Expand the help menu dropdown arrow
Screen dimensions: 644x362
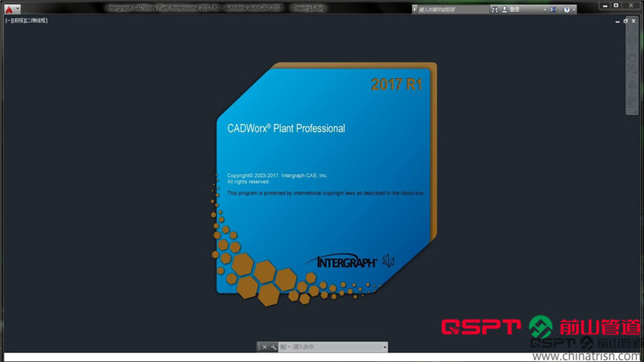tap(575, 10)
